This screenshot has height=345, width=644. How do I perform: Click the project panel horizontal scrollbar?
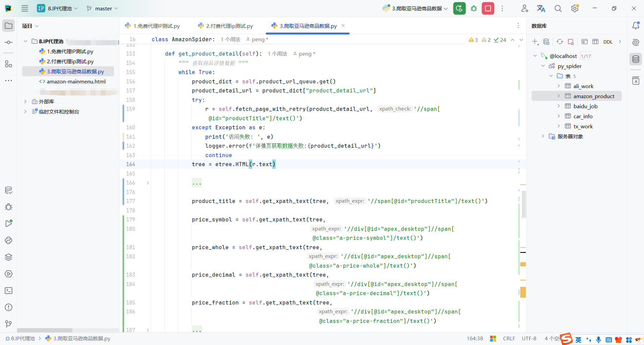pos(45,330)
